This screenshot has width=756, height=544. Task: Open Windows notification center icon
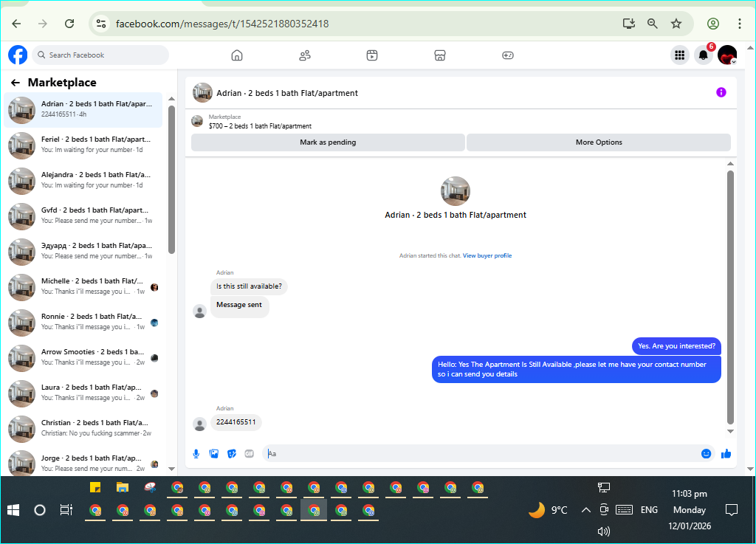[732, 510]
